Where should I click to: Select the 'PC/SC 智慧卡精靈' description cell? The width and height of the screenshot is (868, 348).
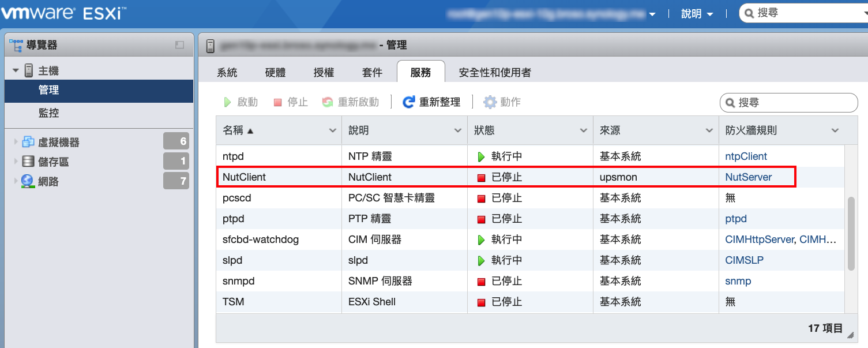404,198
